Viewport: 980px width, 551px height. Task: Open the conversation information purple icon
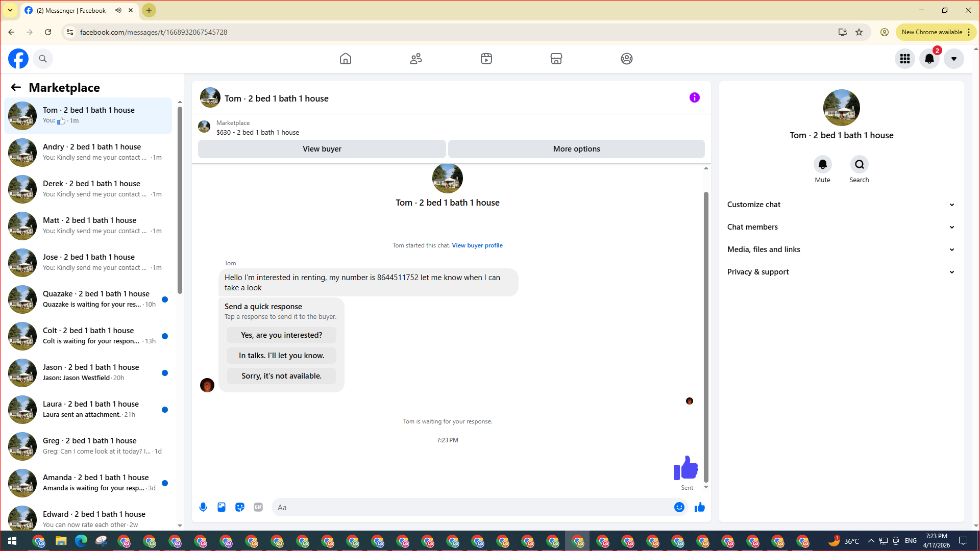694,97
